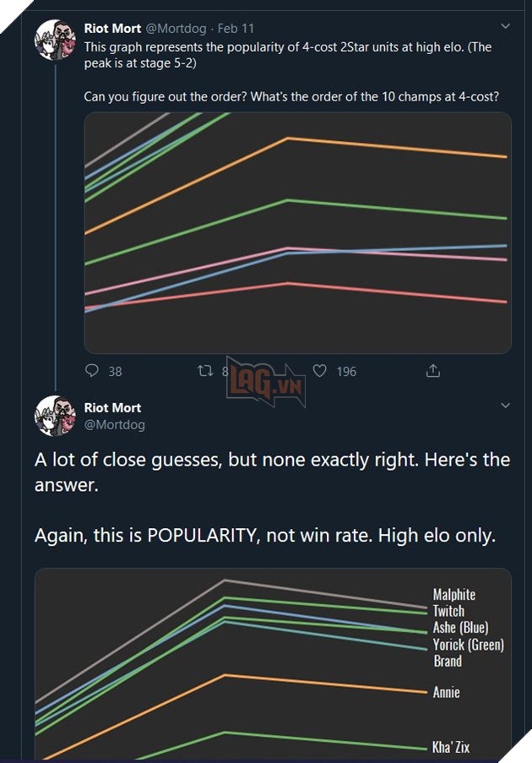The height and width of the screenshot is (763, 532).
Task: Click the @Mortdog handle beside Feb 11
Action: (176, 29)
